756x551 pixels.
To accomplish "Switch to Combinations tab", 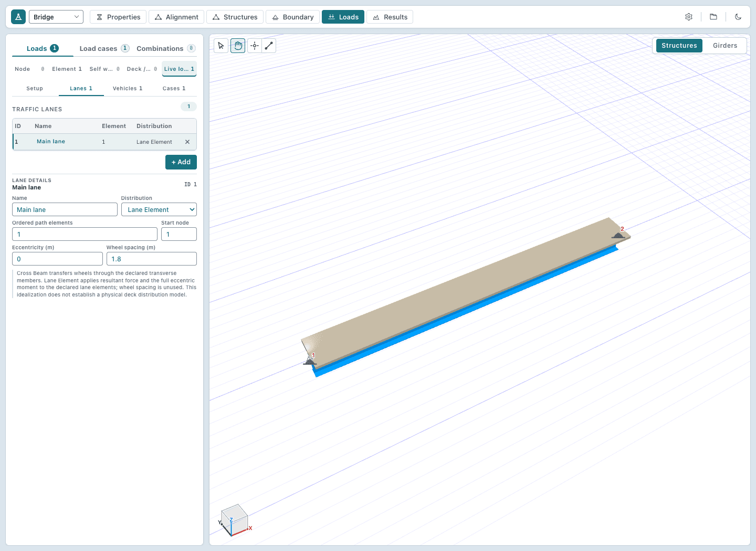I will [x=166, y=48].
